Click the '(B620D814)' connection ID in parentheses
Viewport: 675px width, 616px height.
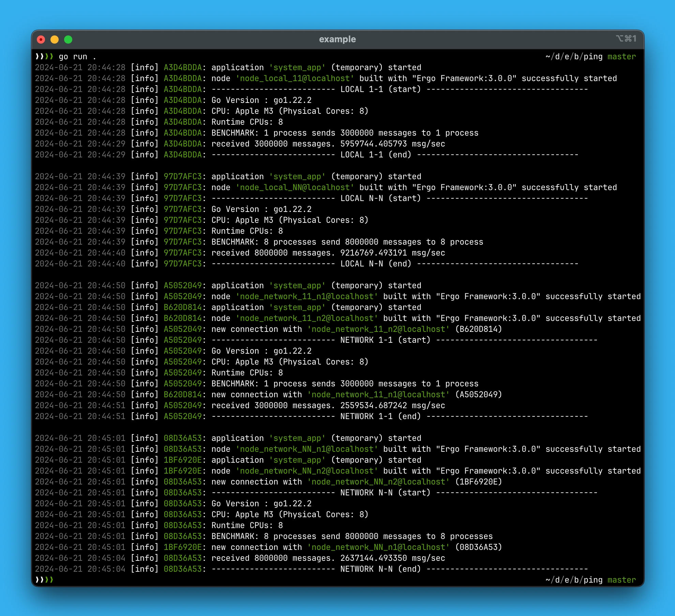[x=478, y=329]
